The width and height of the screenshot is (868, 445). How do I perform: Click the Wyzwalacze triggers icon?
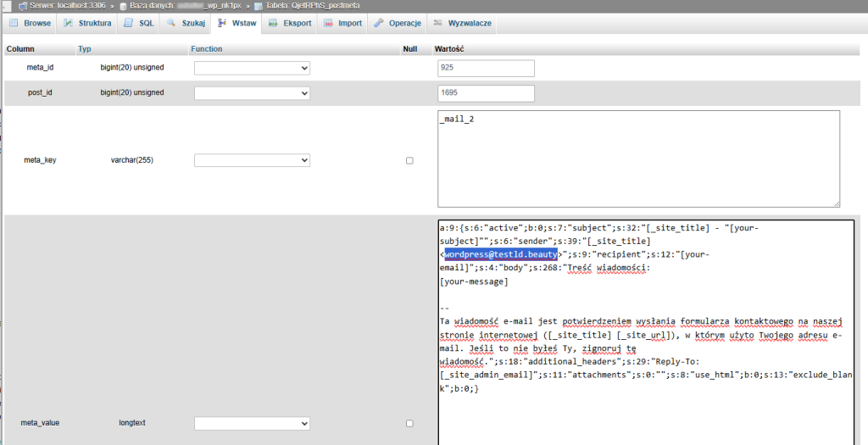pyautogui.click(x=438, y=23)
